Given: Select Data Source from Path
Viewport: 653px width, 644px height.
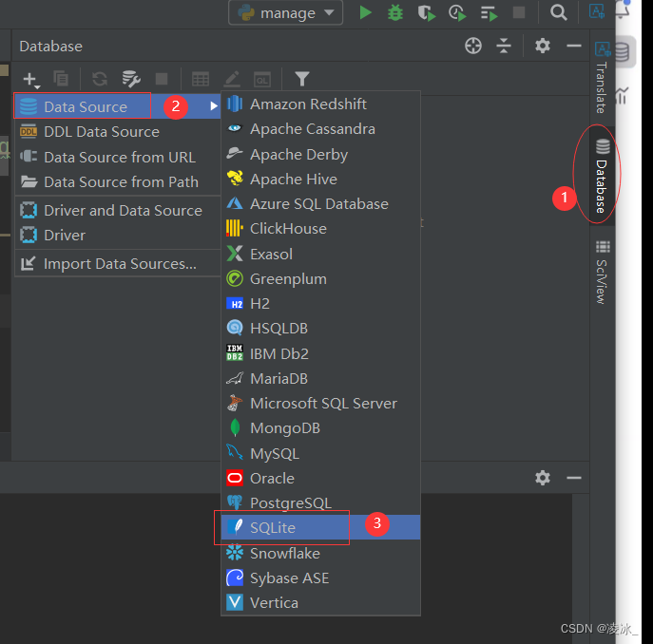Looking at the screenshot, I should (x=118, y=182).
